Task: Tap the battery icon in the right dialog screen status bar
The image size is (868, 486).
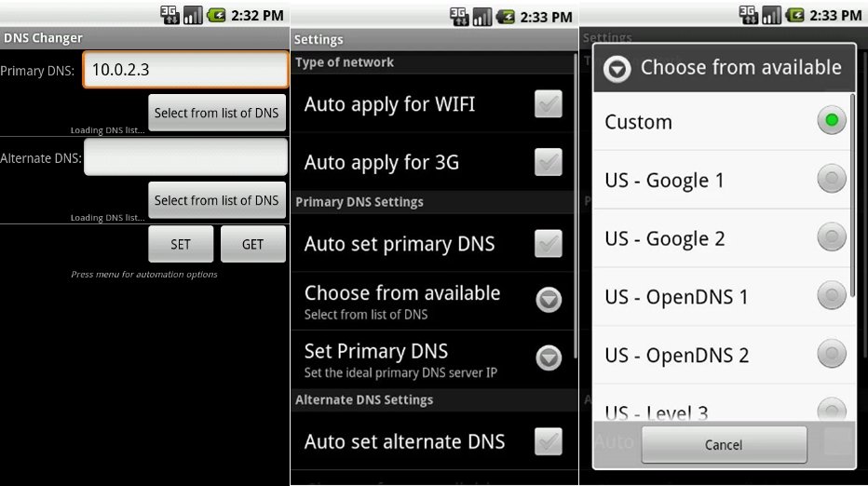Action: 795,15
